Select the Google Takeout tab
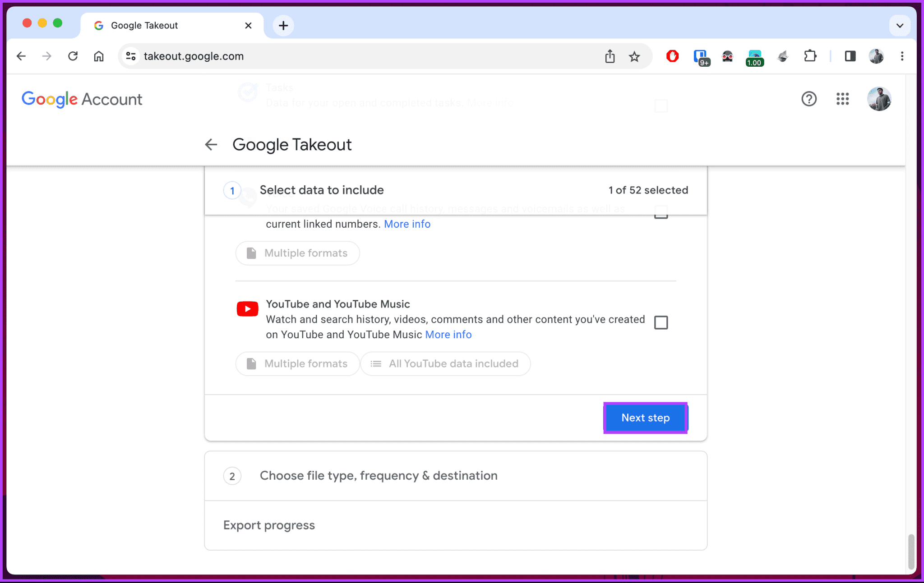Image resolution: width=924 pixels, height=583 pixels. tap(171, 26)
